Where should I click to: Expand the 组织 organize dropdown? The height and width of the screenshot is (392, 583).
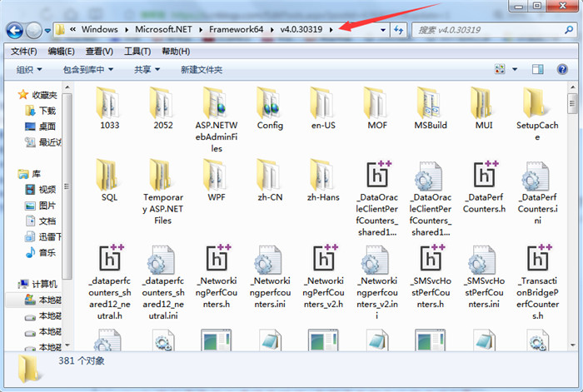pyautogui.click(x=29, y=69)
